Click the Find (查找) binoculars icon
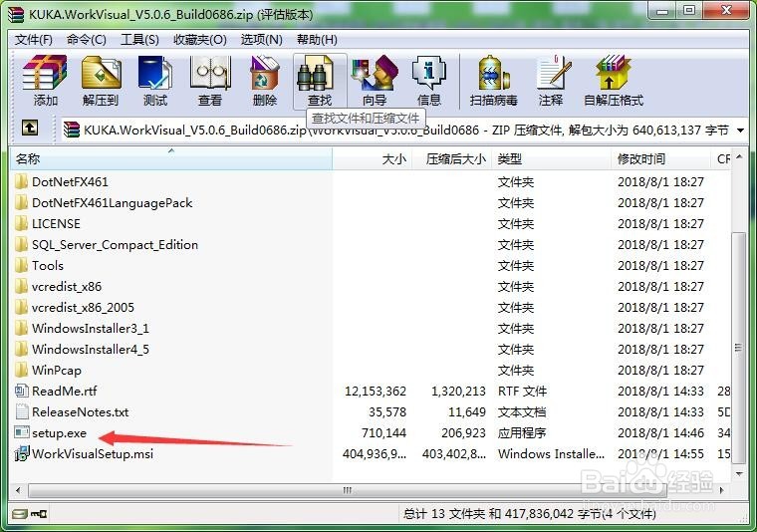The height and width of the screenshot is (532, 757). click(x=315, y=73)
